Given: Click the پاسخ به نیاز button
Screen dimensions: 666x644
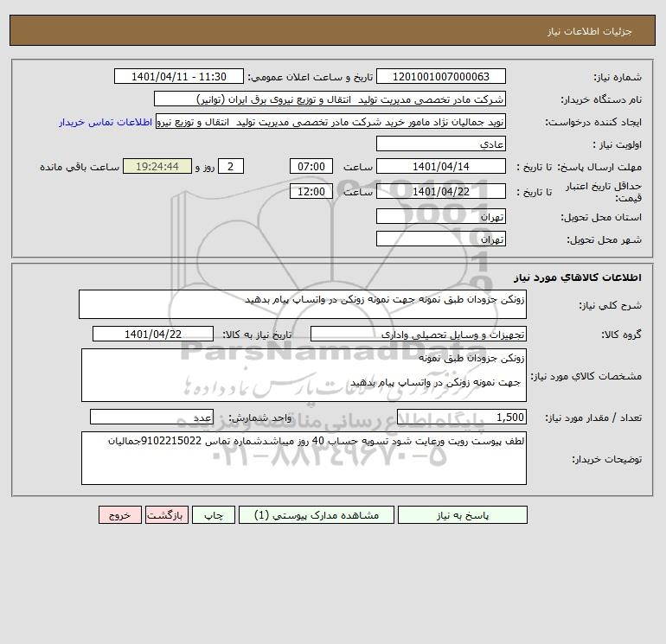Looking at the screenshot, I should [x=463, y=515].
